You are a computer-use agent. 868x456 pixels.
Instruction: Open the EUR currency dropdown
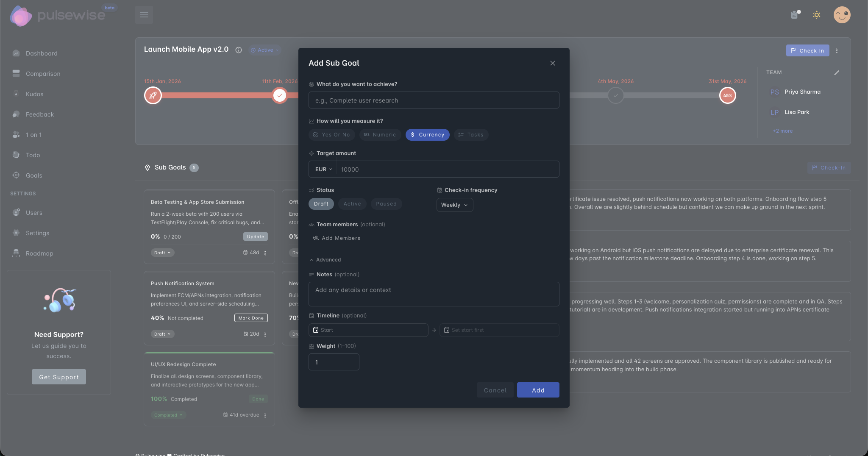tap(323, 169)
